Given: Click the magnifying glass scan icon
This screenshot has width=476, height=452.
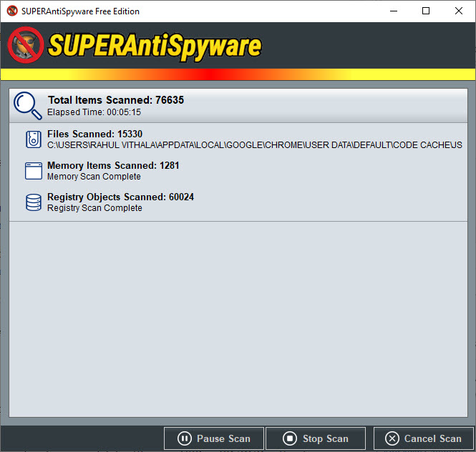Looking at the screenshot, I should coord(28,106).
